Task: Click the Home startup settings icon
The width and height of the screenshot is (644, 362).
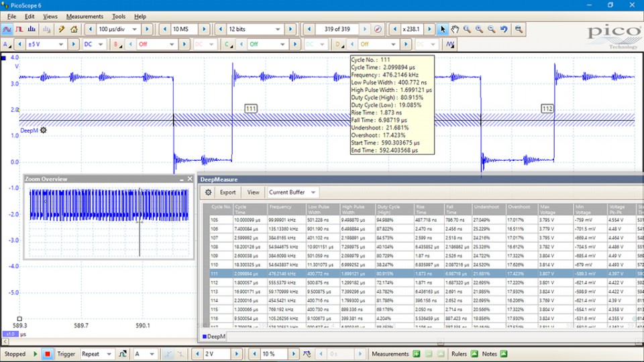Action: (x=74, y=29)
